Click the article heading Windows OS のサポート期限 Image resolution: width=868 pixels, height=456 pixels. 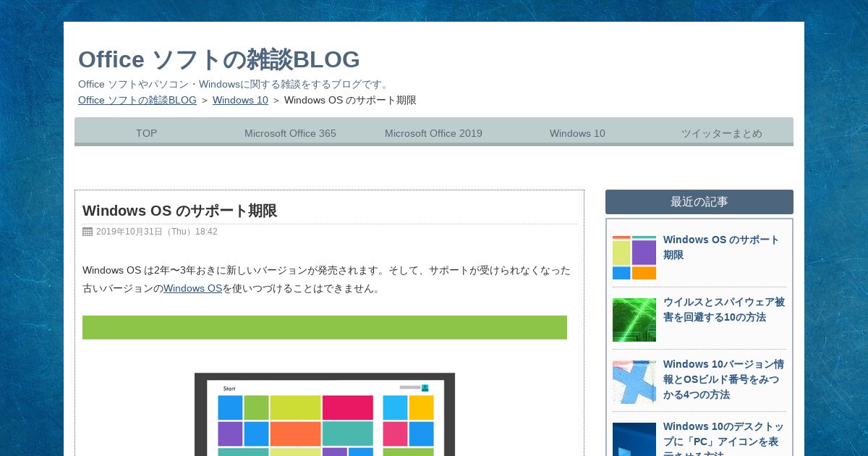[x=180, y=211]
